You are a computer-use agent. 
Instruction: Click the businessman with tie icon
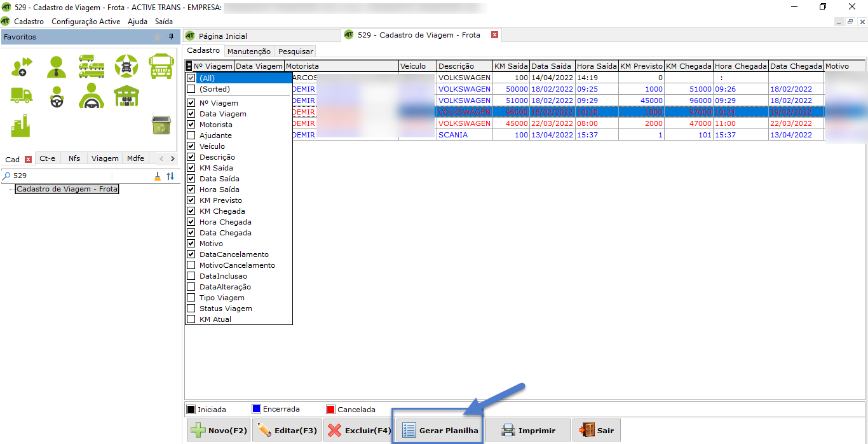[x=57, y=66]
